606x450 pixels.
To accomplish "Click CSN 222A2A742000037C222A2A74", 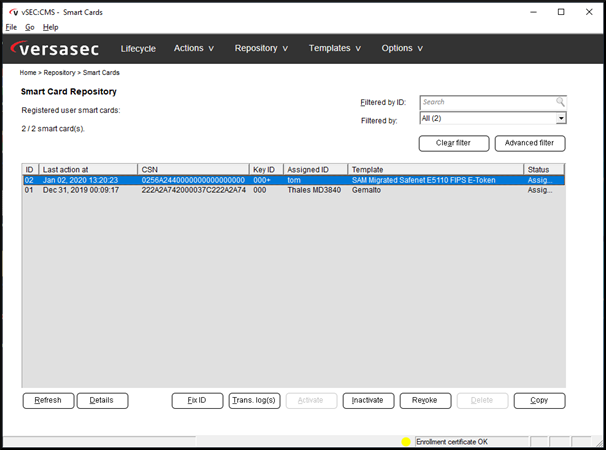I will [193, 190].
